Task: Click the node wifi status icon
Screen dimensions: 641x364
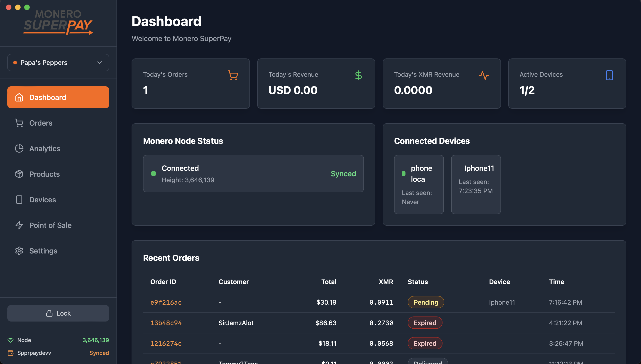Action: [11, 340]
